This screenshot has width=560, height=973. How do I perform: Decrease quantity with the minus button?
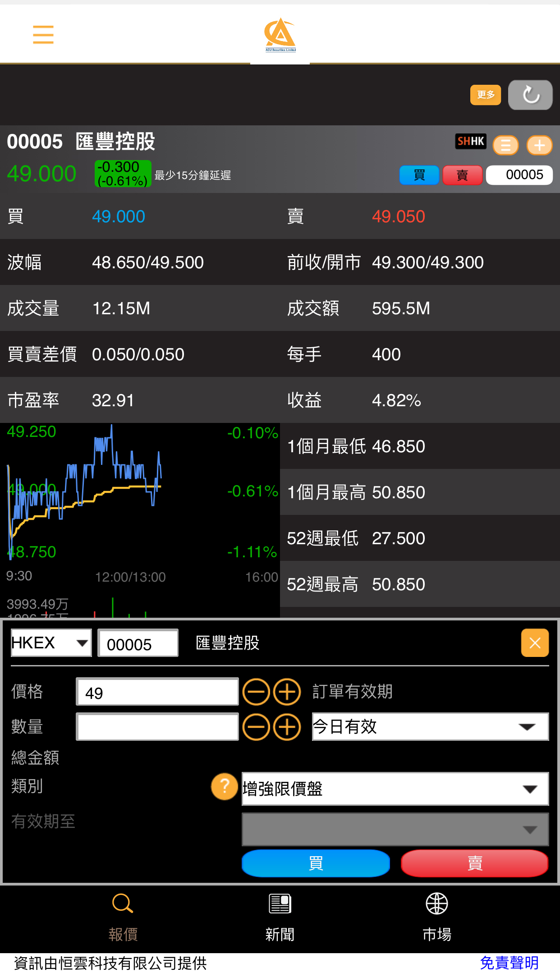(256, 727)
